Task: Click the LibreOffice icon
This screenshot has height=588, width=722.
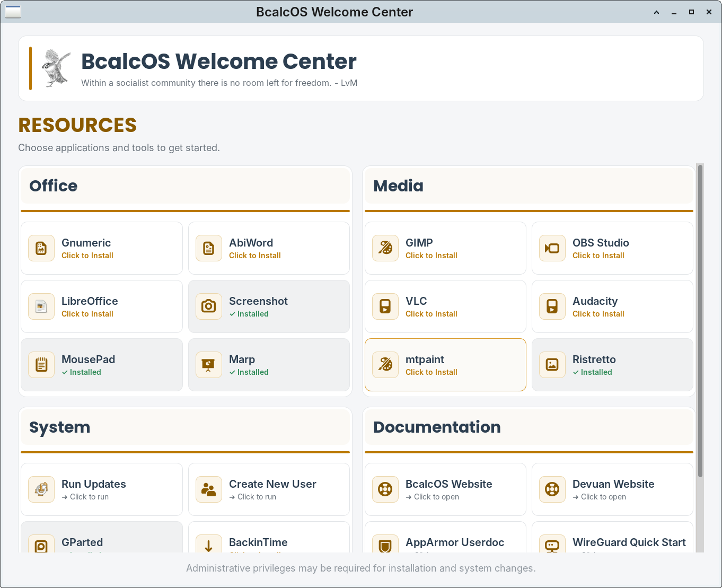Action: coord(41,306)
